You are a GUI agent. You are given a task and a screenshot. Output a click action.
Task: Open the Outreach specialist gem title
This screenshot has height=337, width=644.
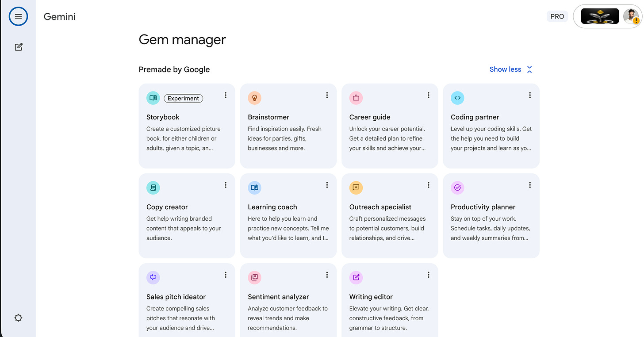tap(380, 207)
